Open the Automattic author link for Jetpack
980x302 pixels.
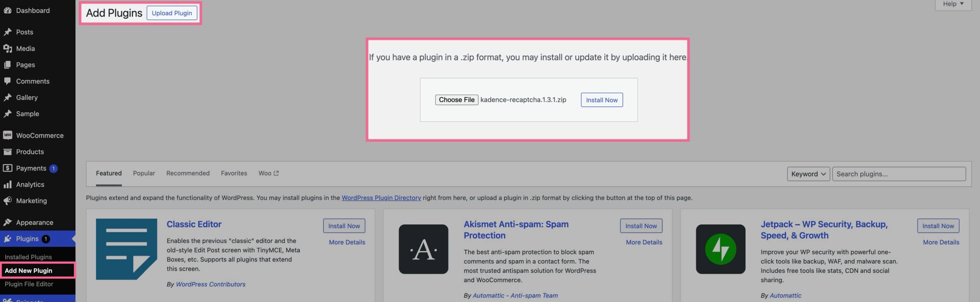[x=786, y=295]
